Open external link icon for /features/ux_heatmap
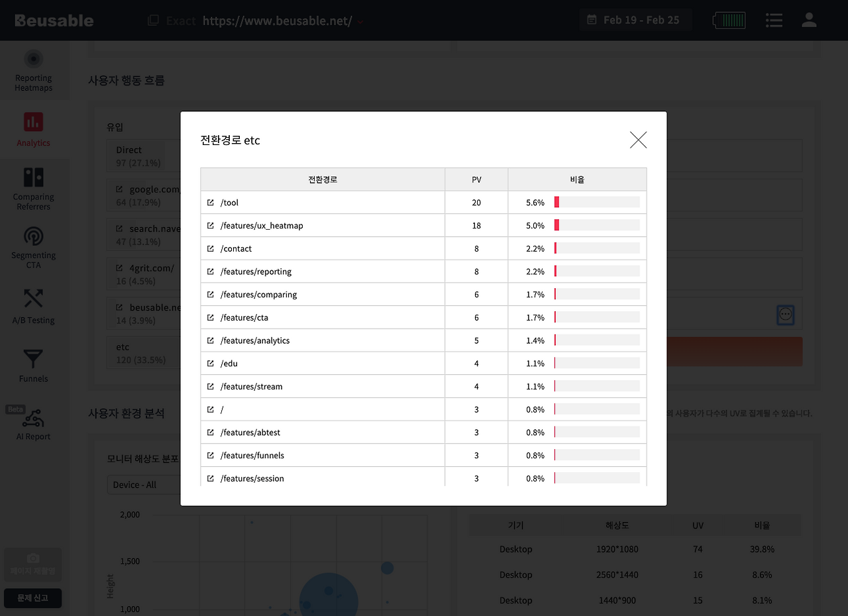The height and width of the screenshot is (616, 848). tap(211, 226)
